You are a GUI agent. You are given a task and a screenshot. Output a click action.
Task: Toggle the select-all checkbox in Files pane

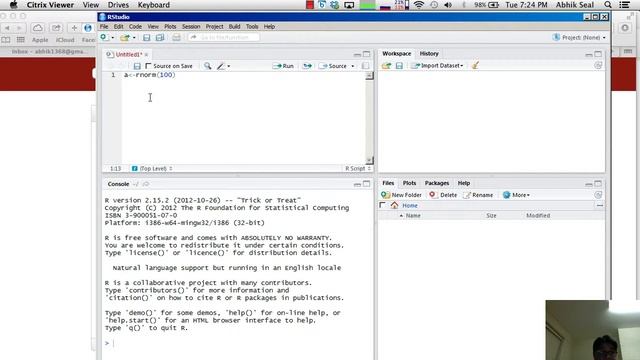click(382, 205)
